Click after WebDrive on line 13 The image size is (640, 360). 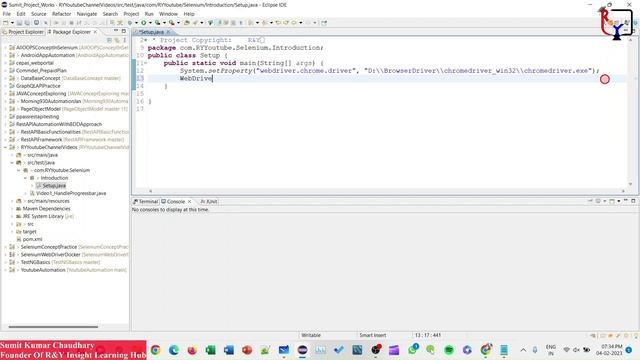pyautogui.click(x=213, y=78)
